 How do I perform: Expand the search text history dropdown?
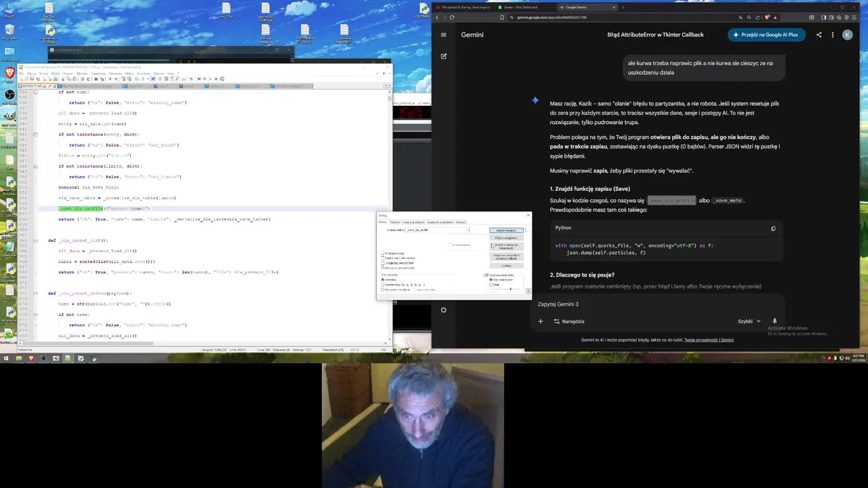coord(467,230)
